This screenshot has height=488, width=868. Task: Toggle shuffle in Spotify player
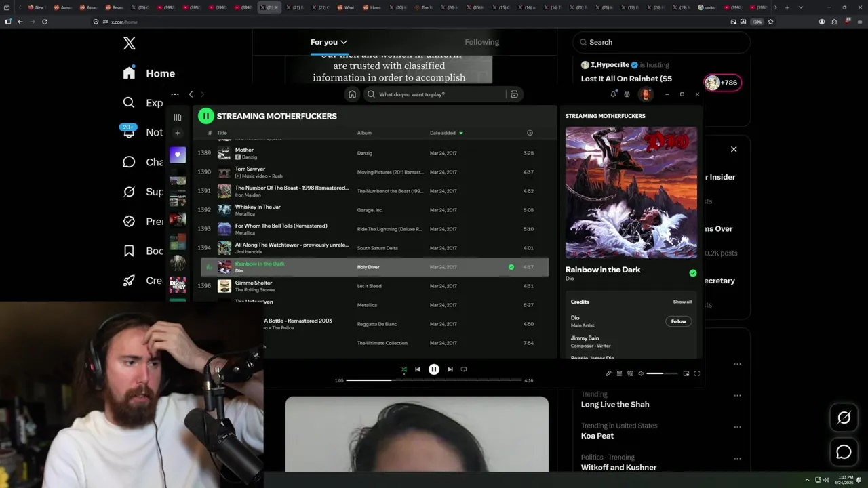[x=404, y=369]
